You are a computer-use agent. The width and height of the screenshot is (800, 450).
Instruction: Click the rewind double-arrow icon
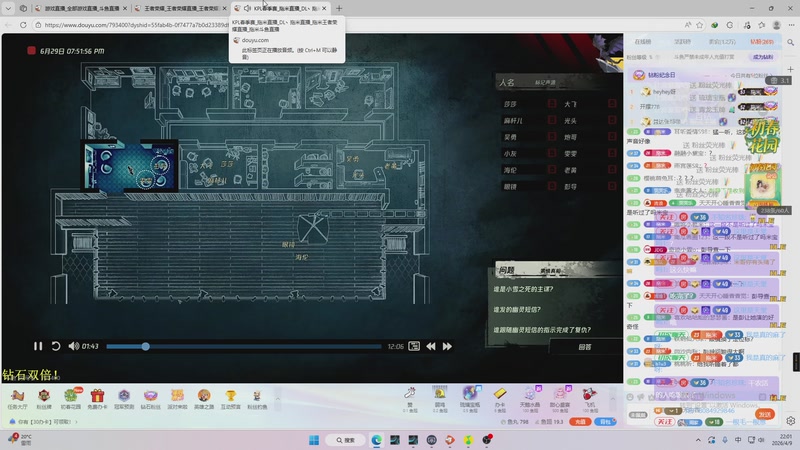(x=431, y=346)
